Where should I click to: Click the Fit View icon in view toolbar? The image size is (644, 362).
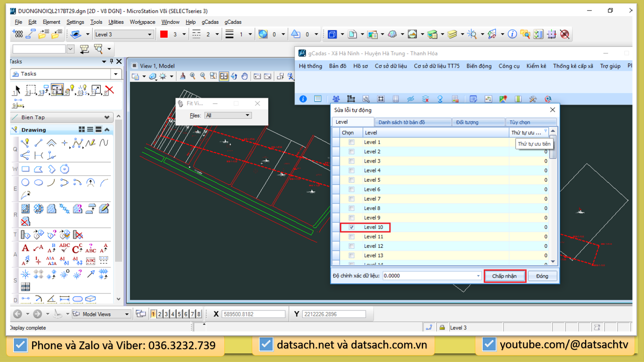click(223, 76)
